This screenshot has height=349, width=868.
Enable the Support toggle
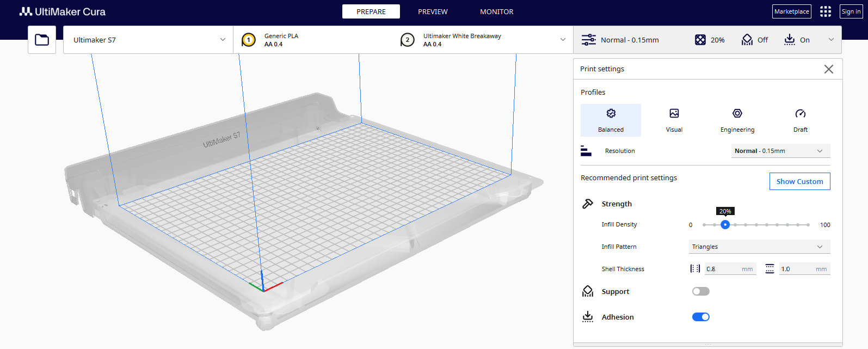(x=701, y=291)
